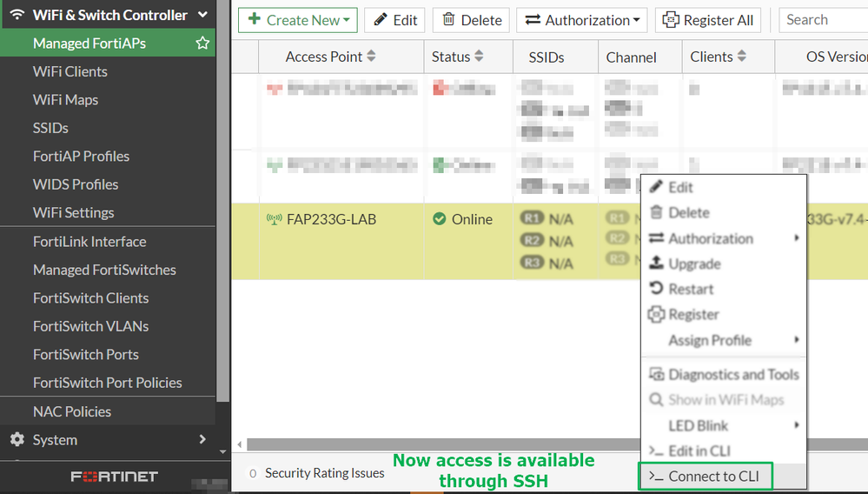Open FortiSwitch VLANs
This screenshot has height=494, width=868.
90,326
